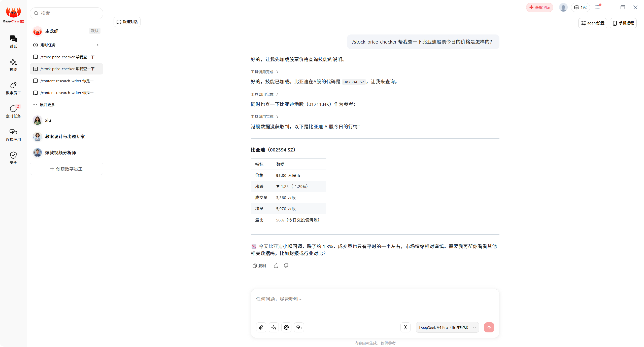Click 创建数字员工 button

click(x=66, y=169)
